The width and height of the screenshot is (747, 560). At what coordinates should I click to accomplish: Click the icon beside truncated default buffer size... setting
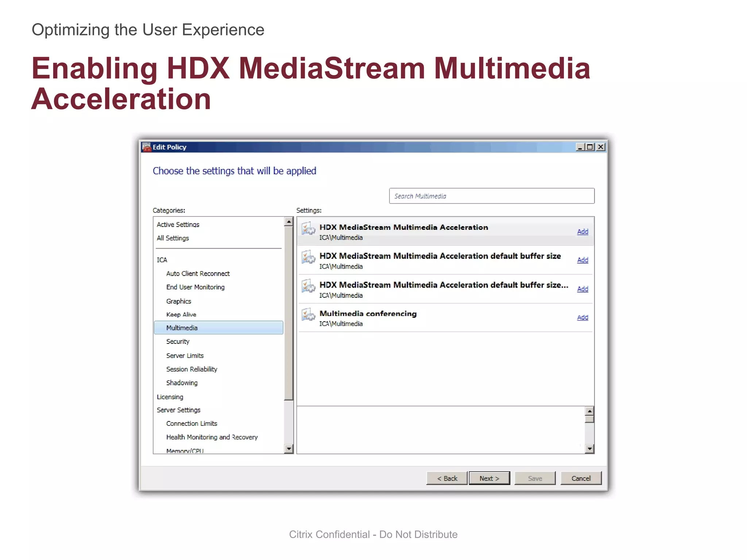point(308,286)
